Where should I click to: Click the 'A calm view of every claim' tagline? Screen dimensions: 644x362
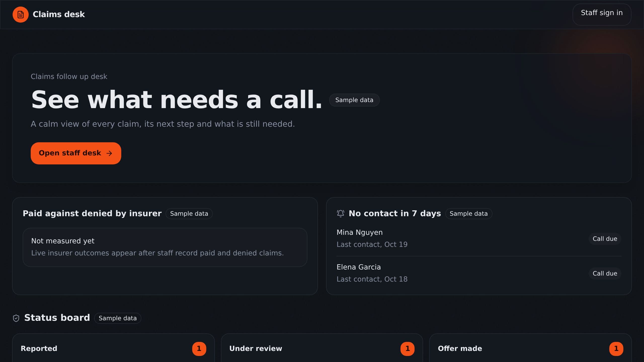tap(163, 124)
